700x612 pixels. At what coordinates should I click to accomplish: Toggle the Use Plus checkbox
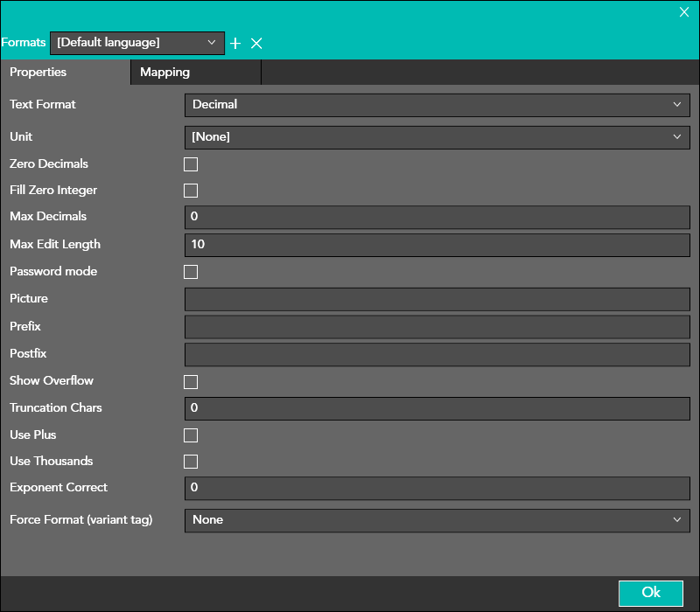191,435
